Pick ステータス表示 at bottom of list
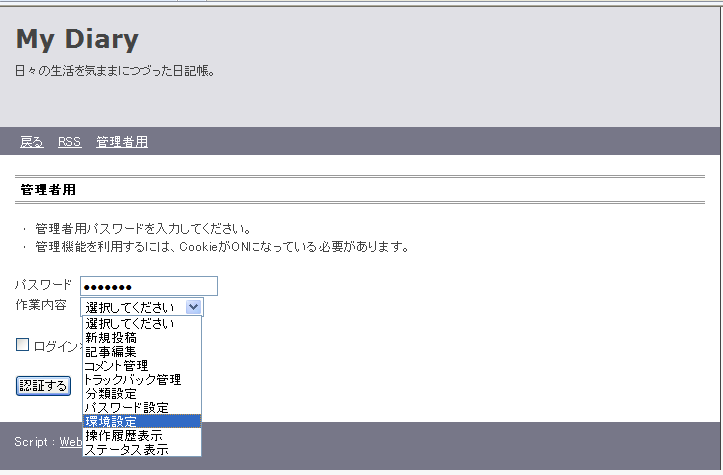Image resolution: width=723 pixels, height=475 pixels. click(x=126, y=450)
